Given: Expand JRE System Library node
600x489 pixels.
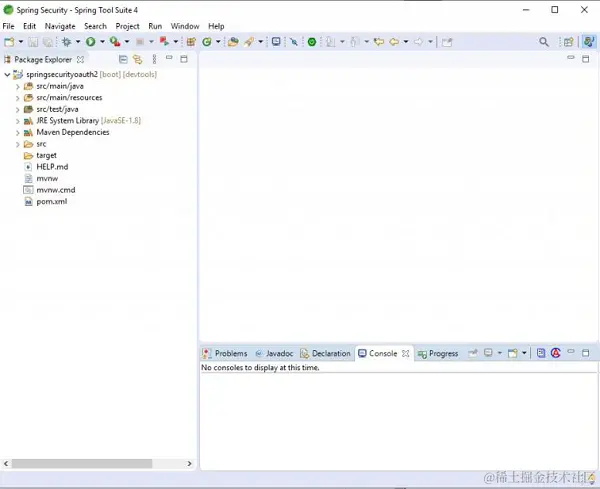Looking at the screenshot, I should click(x=18, y=121).
